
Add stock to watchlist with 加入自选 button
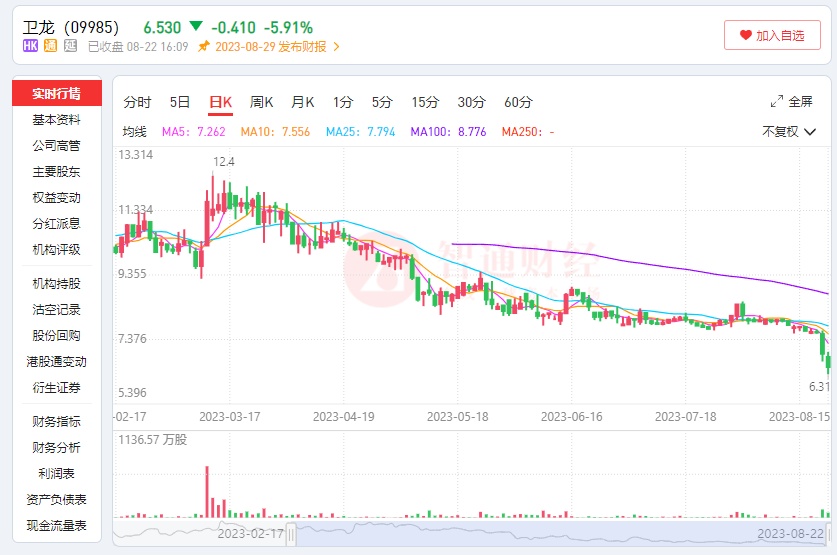coord(772,35)
